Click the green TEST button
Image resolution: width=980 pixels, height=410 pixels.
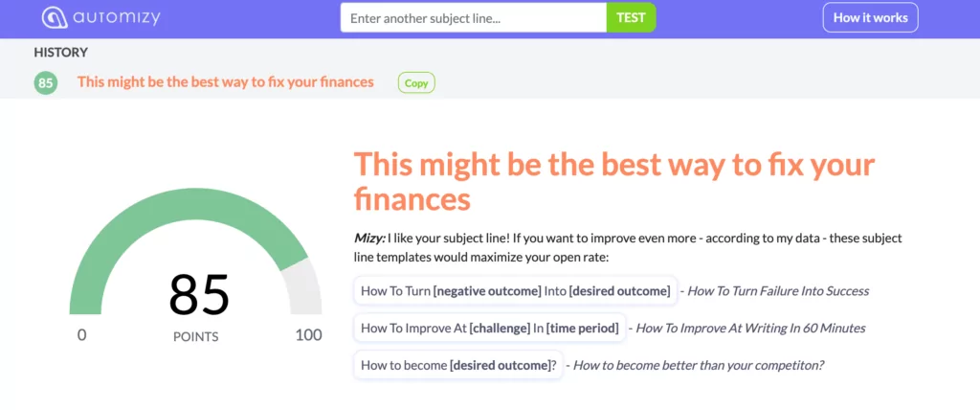[631, 17]
